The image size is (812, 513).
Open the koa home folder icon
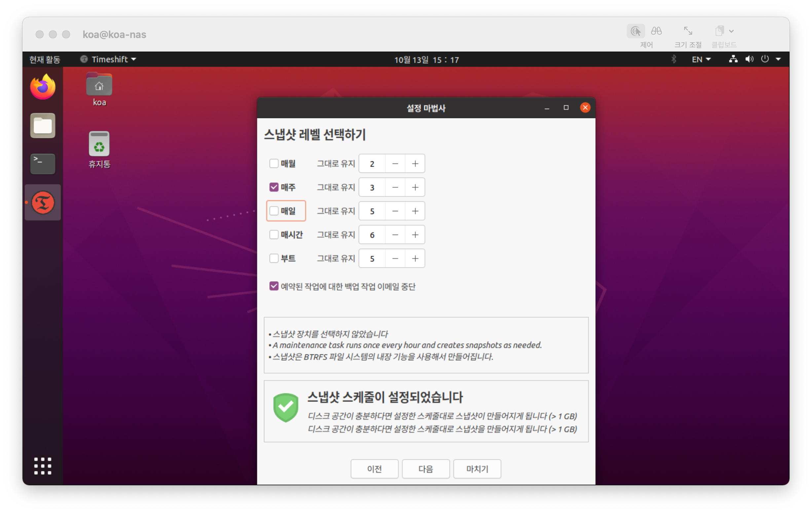click(x=99, y=85)
